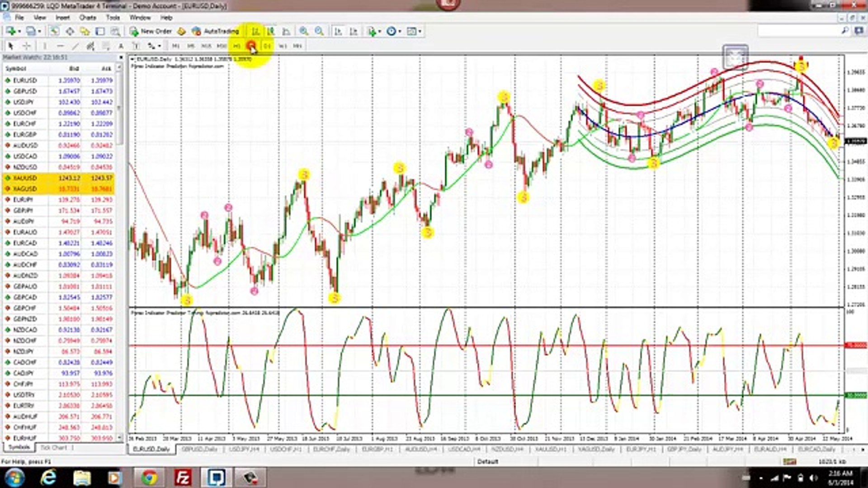Toggle the AutoTrading button
This screenshot has height=488, width=868.
(216, 31)
